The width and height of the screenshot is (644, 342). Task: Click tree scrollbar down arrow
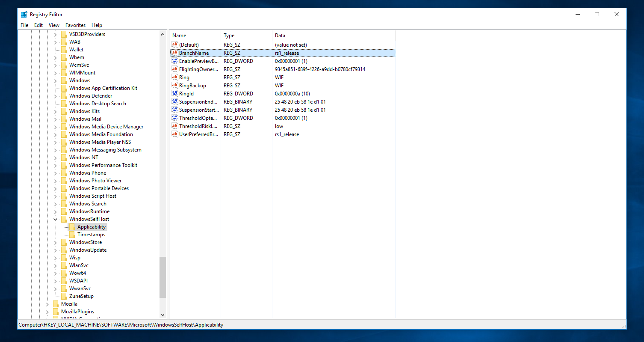point(162,315)
